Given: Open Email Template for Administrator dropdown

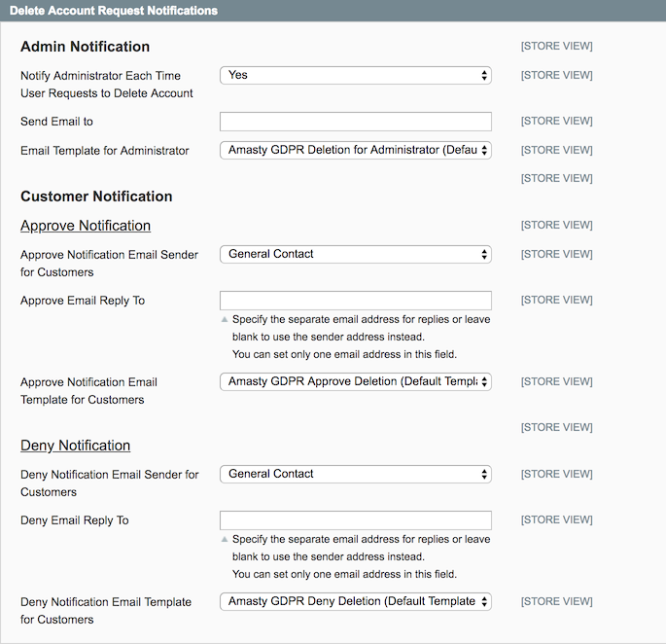Looking at the screenshot, I should click(355, 150).
